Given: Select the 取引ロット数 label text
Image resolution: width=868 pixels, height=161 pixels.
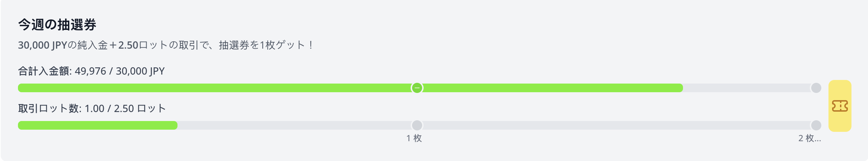Looking at the screenshot, I should point(50,108).
